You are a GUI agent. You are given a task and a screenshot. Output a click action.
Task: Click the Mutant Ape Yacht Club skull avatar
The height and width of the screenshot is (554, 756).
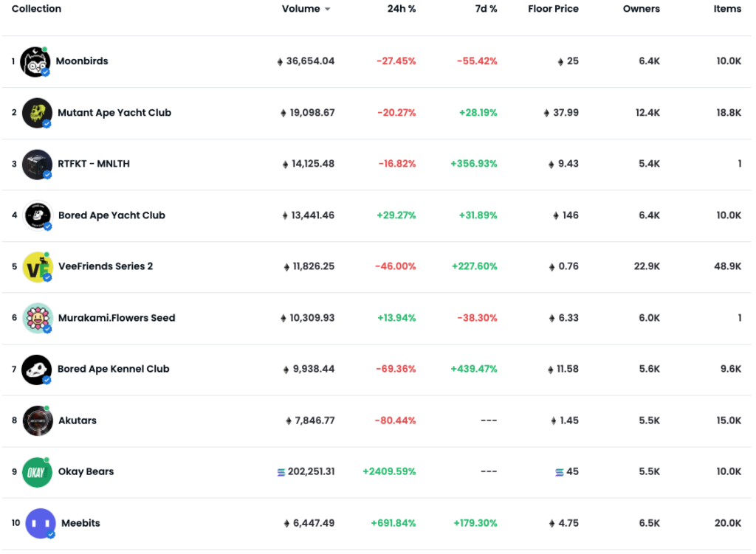37,113
